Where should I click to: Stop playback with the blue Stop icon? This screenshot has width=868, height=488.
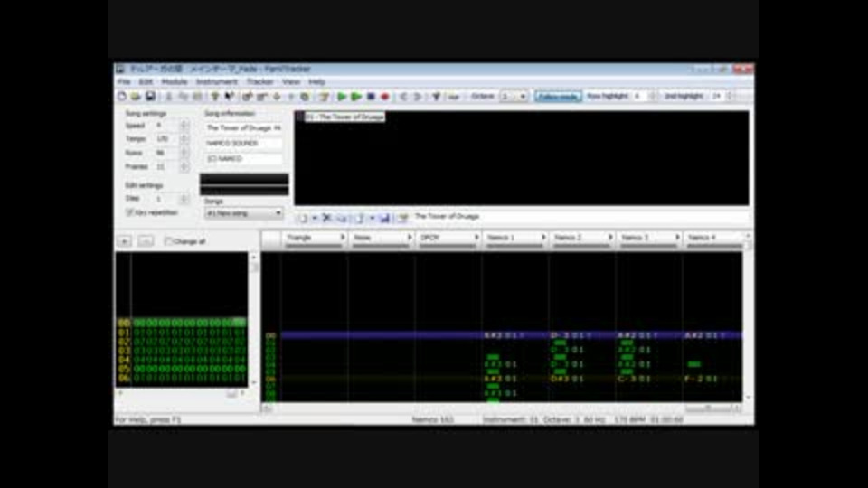(x=371, y=97)
